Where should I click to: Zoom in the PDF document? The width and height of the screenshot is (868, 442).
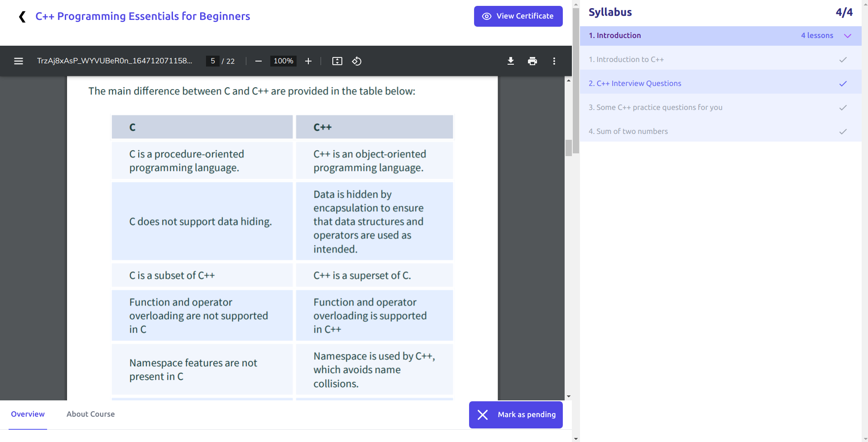(308, 61)
